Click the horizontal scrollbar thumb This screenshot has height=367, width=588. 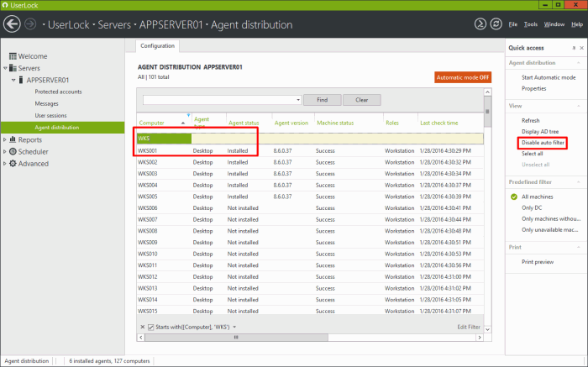click(236, 338)
